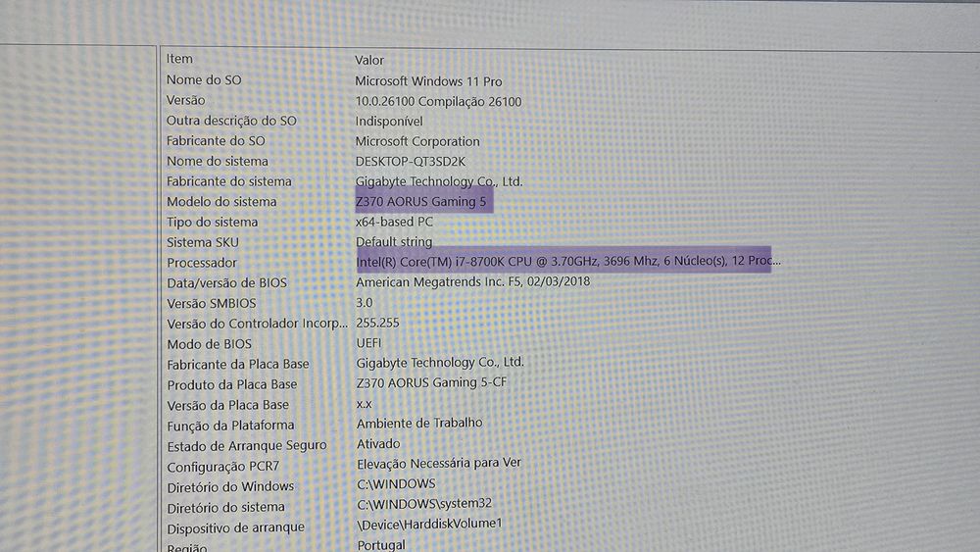The height and width of the screenshot is (552, 980).
Task: Select Dispositivo de arranque label
Action: pos(235,527)
